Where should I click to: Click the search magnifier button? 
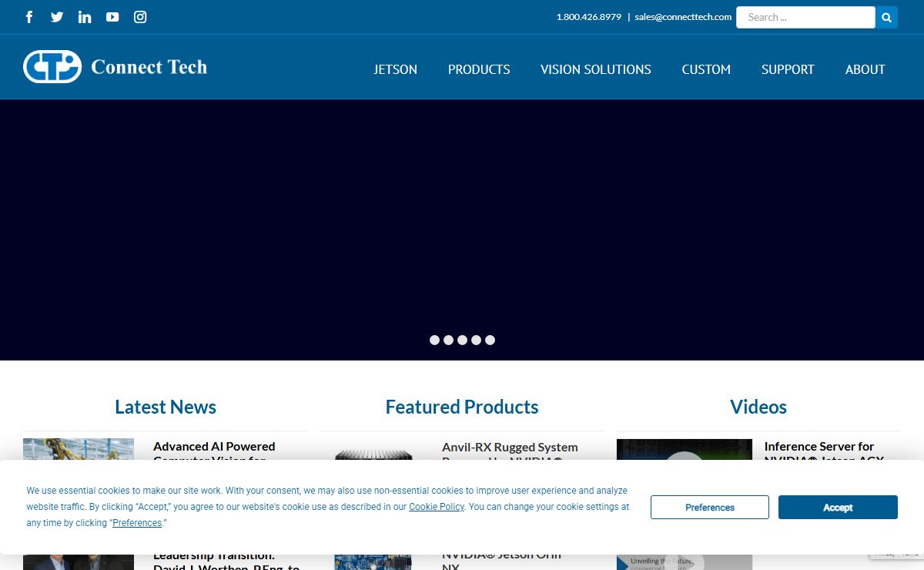pyautogui.click(x=886, y=17)
